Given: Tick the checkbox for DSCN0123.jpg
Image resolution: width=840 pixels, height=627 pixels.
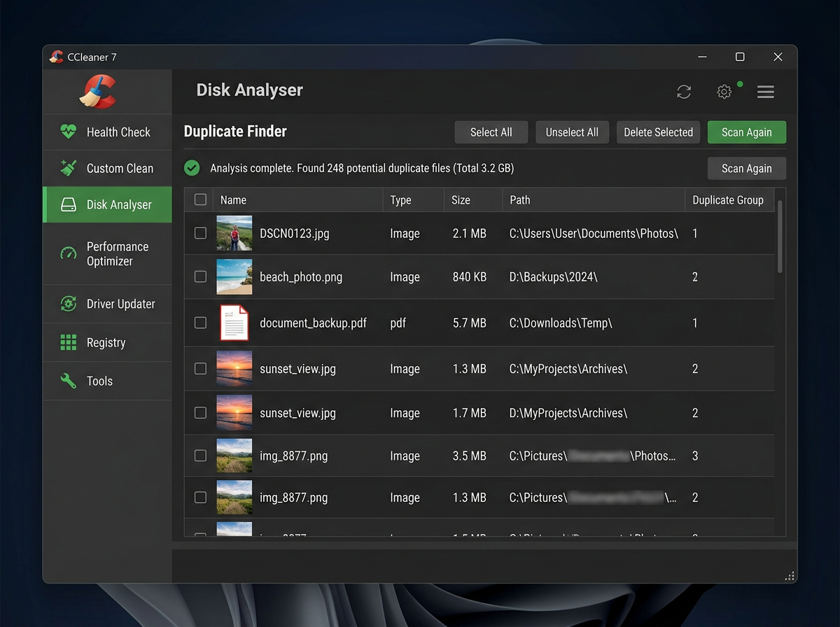Looking at the screenshot, I should tap(200, 233).
